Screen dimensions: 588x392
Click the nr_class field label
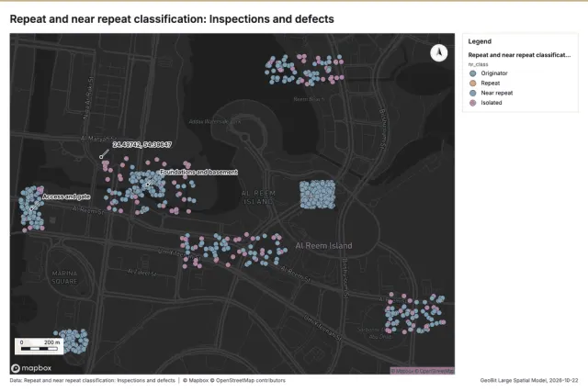pyautogui.click(x=478, y=64)
